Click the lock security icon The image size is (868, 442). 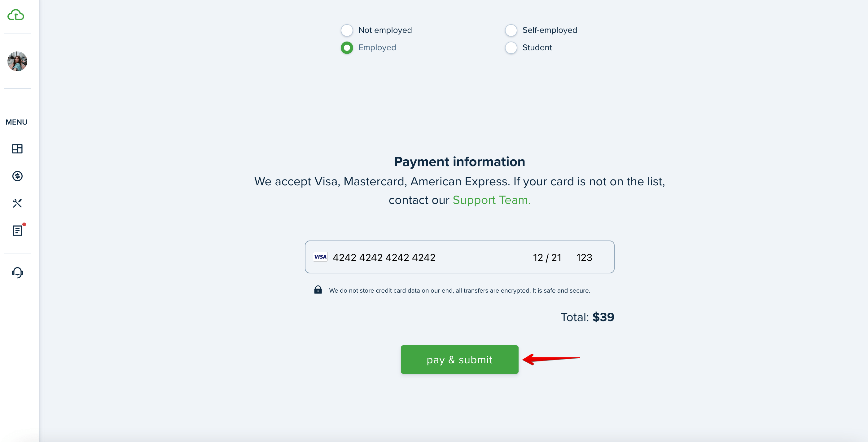(x=318, y=290)
